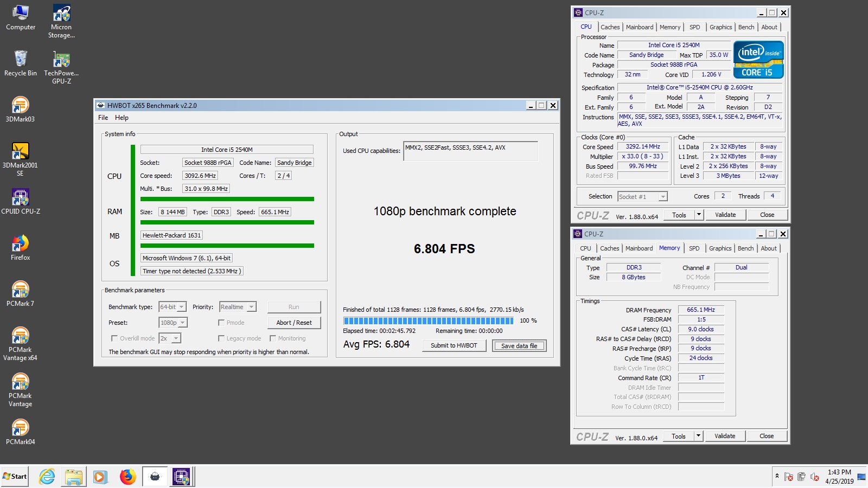
Task: Click Intel Core i5 logo in CPU-Z
Action: [758, 60]
